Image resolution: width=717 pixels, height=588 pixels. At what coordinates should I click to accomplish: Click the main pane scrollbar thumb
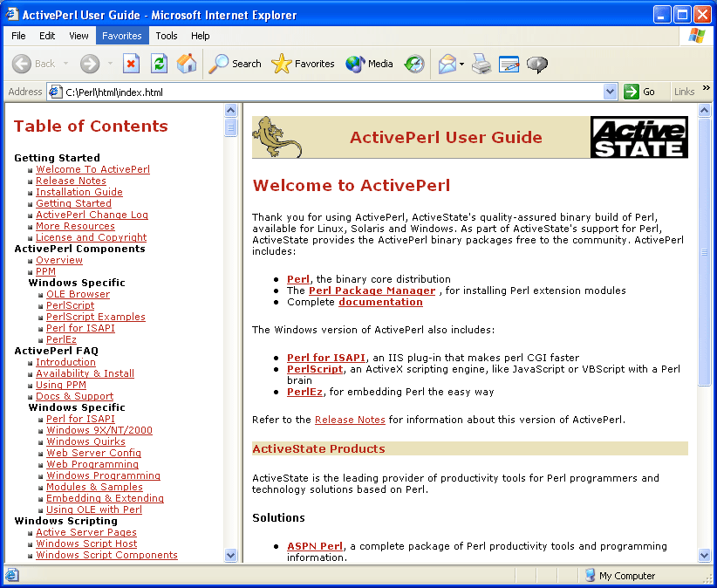click(704, 251)
